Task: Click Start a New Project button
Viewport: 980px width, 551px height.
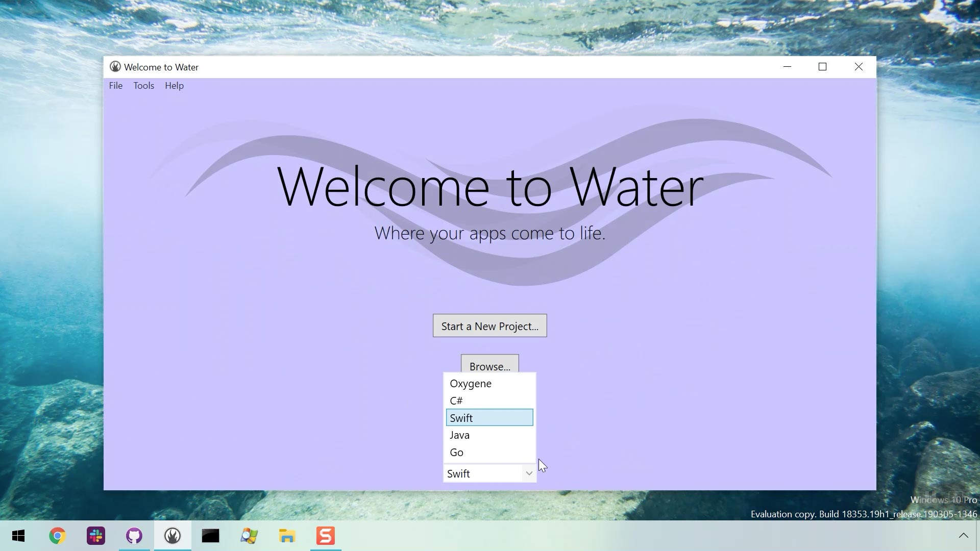Action: click(x=489, y=326)
